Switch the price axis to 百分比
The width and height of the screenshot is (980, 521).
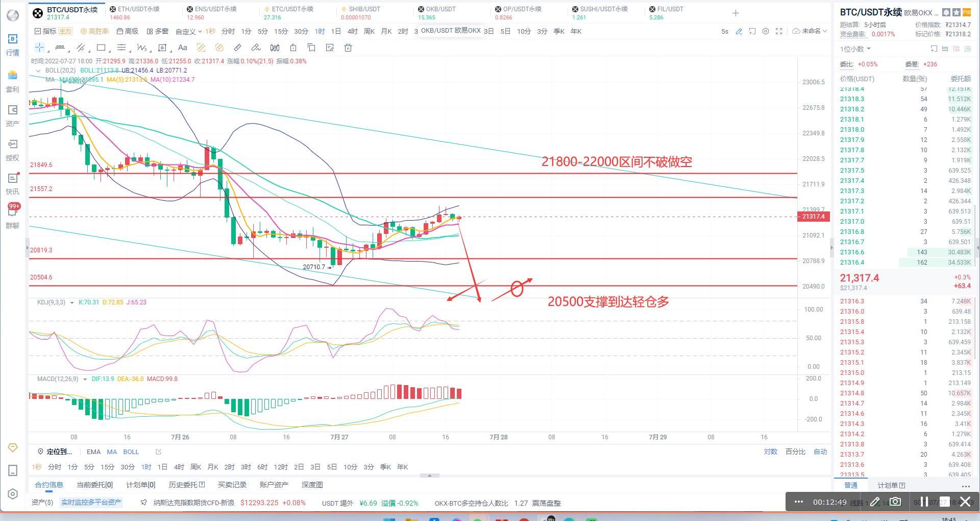795,452
